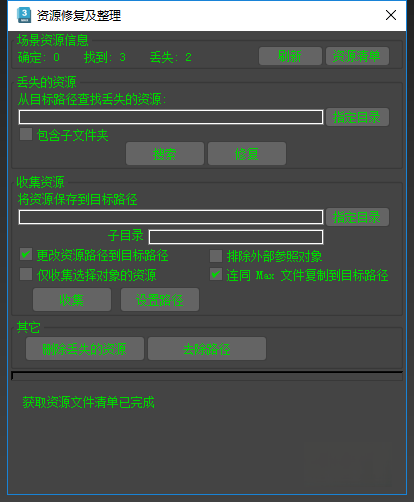Click the collect resources target path field

[x=171, y=217]
